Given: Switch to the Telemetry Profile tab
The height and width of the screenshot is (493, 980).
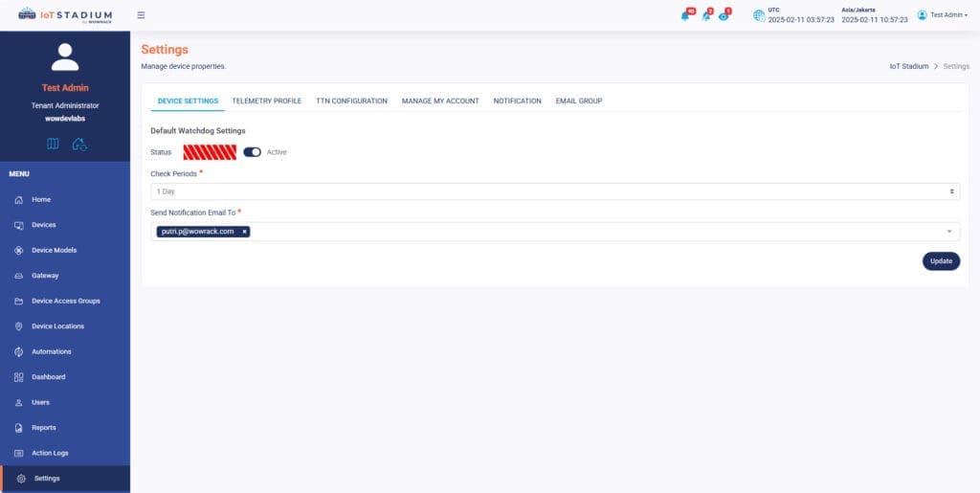Looking at the screenshot, I should coord(266,101).
